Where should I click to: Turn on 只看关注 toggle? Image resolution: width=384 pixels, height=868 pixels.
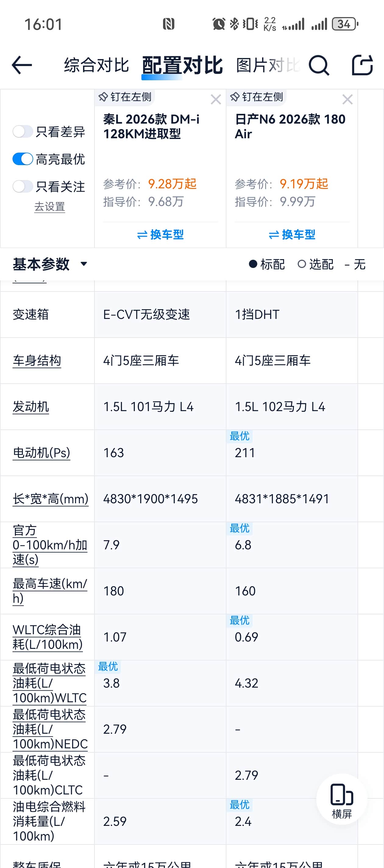coord(23,186)
